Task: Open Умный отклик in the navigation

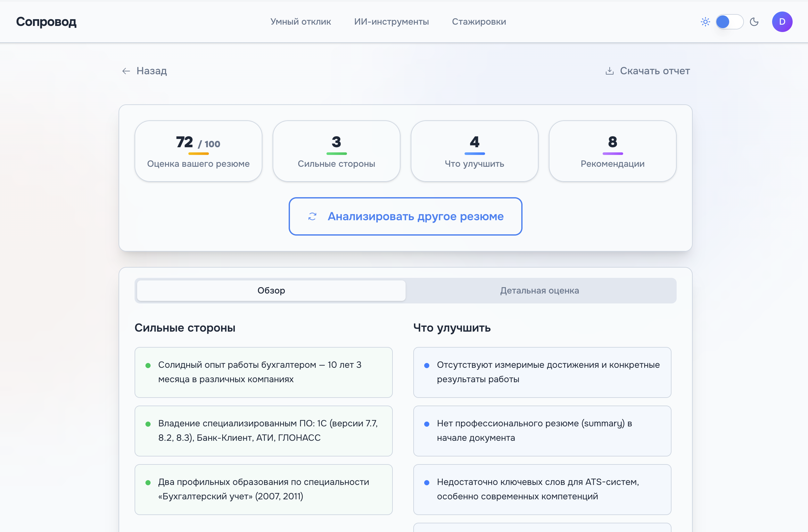Action: tap(301, 21)
